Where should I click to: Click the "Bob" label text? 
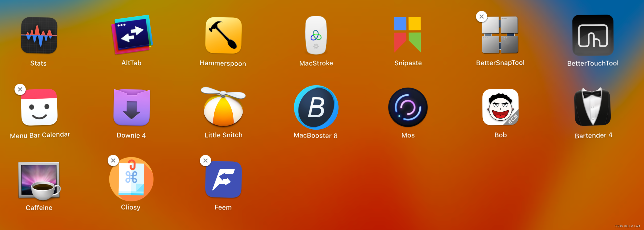pyautogui.click(x=501, y=135)
